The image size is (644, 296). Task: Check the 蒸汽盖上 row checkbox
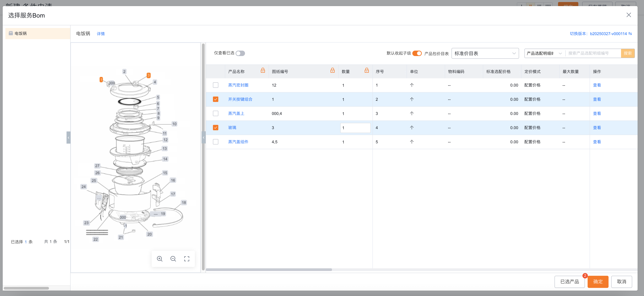(x=215, y=113)
